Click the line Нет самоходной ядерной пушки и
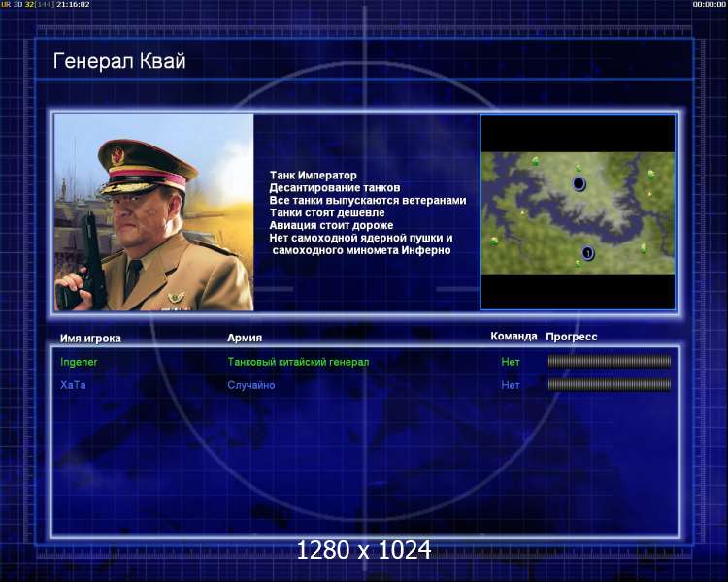 (x=361, y=238)
